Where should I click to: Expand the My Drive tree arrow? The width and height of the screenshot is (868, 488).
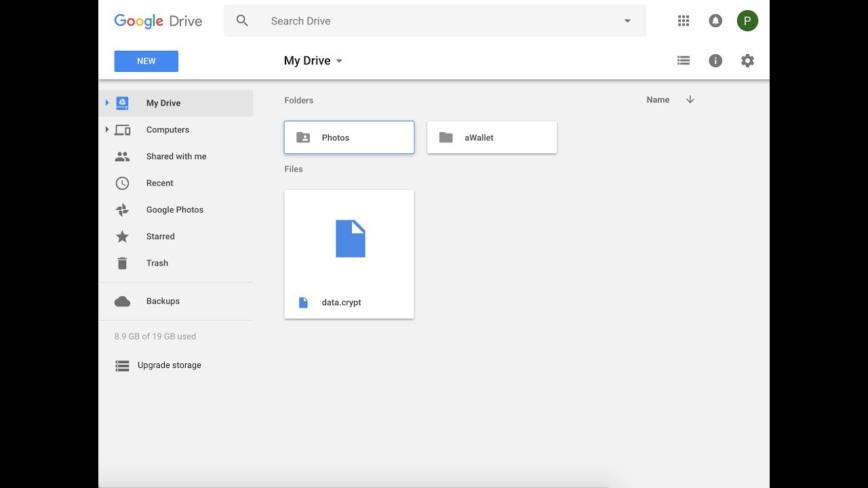(x=106, y=103)
